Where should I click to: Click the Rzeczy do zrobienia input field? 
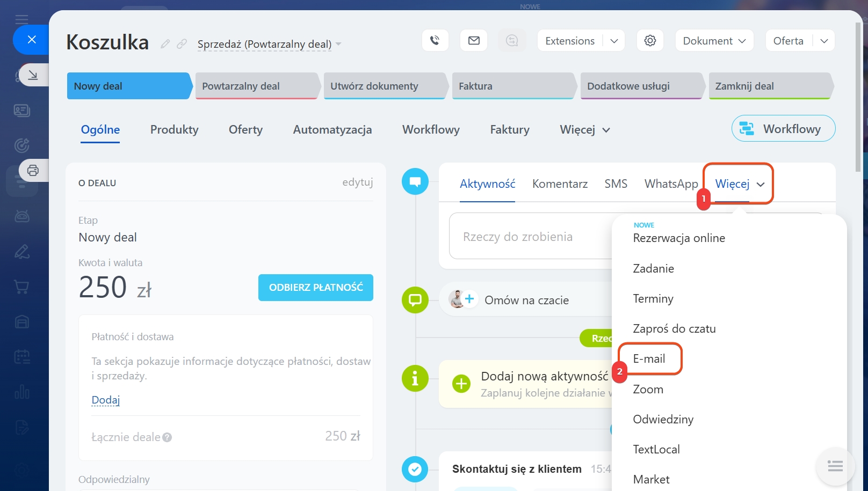pos(529,237)
